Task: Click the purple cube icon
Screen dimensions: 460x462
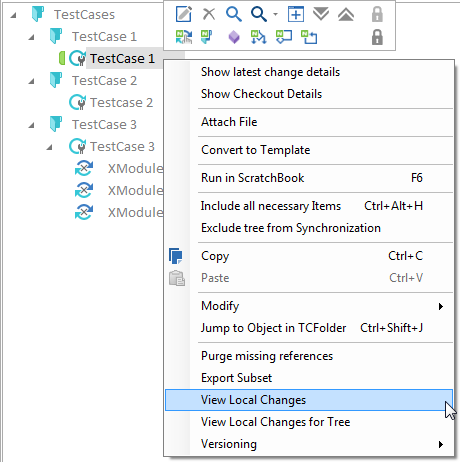Action: point(234,37)
